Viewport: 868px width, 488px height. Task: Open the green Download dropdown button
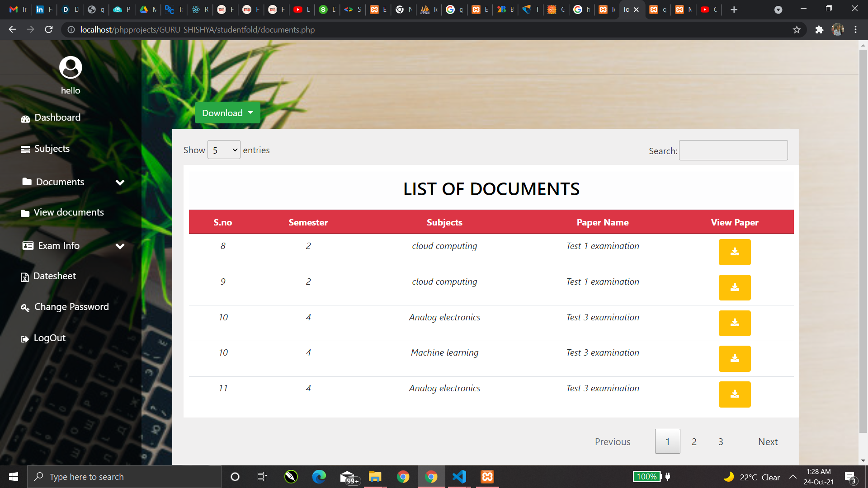point(227,113)
